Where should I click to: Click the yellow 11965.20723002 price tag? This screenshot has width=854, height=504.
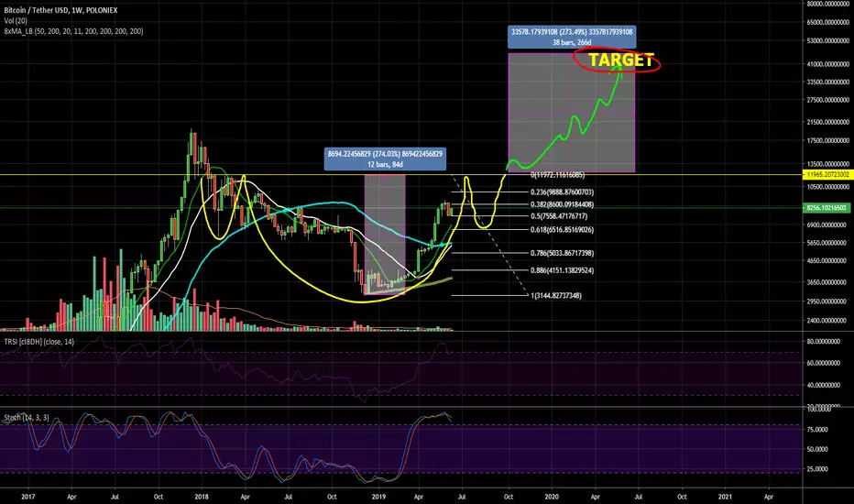click(827, 174)
